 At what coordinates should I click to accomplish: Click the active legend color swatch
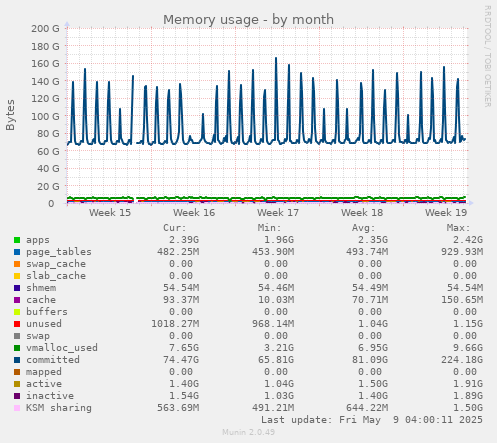point(17,384)
